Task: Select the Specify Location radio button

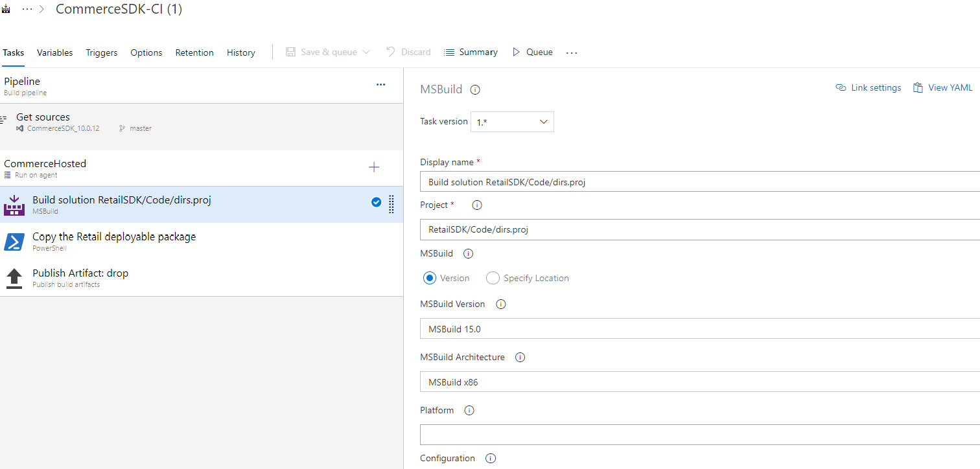Action: tap(493, 278)
